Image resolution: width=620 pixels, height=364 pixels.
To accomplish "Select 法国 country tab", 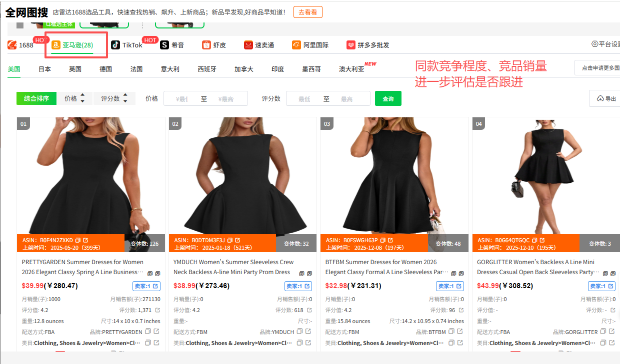I will 136,69.
